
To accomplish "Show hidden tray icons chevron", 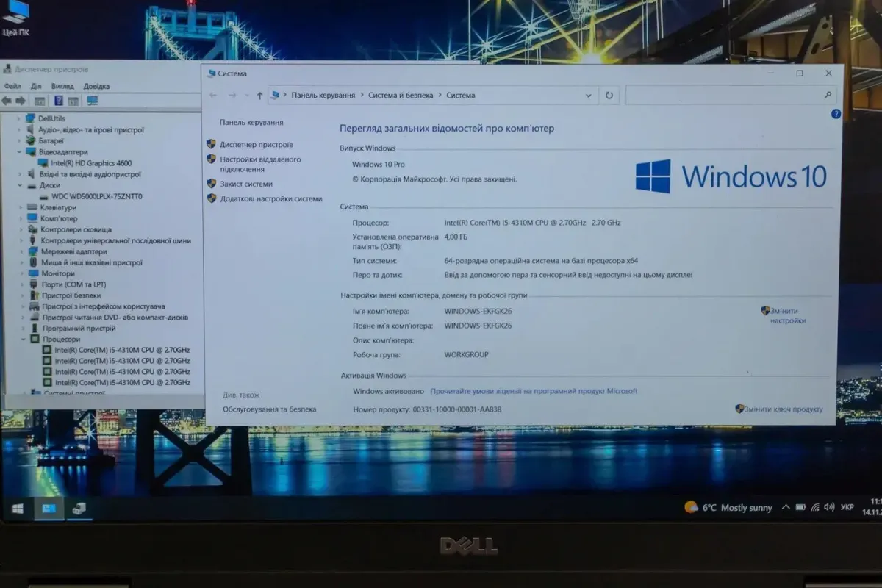I will click(x=786, y=507).
